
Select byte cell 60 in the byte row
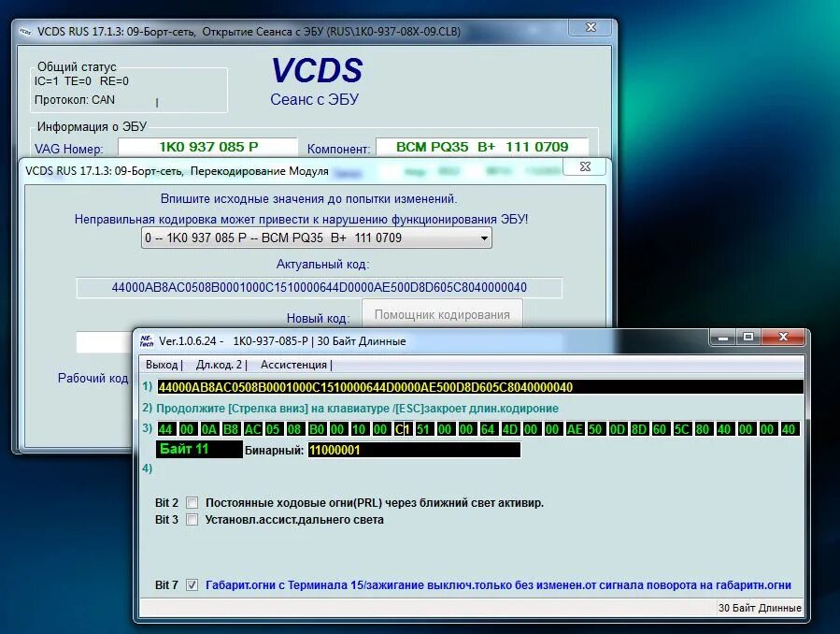coord(660,429)
